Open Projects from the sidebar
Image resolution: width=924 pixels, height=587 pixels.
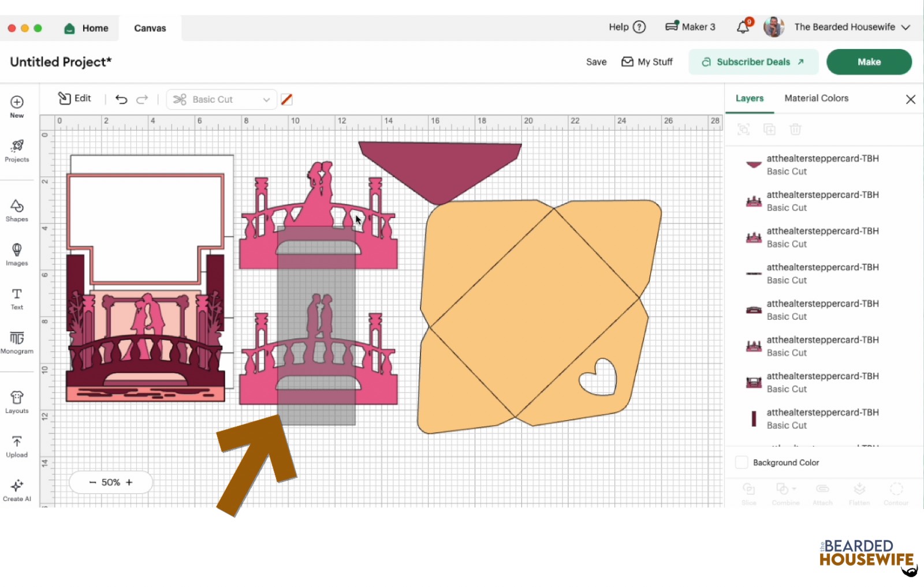[17, 150]
